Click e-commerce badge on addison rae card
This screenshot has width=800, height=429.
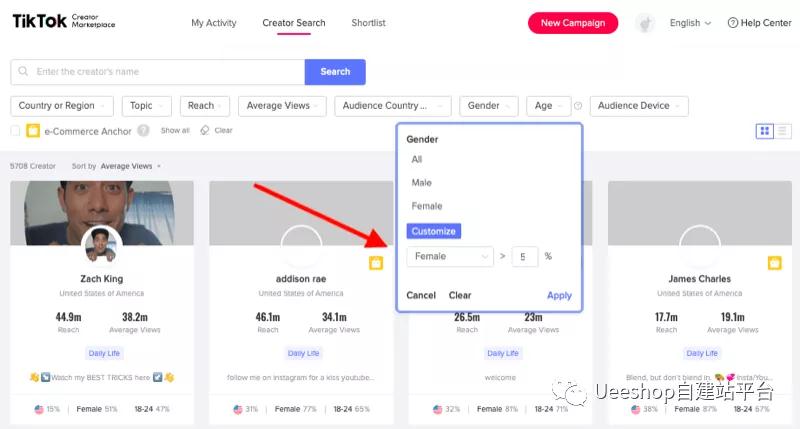pyautogui.click(x=376, y=263)
